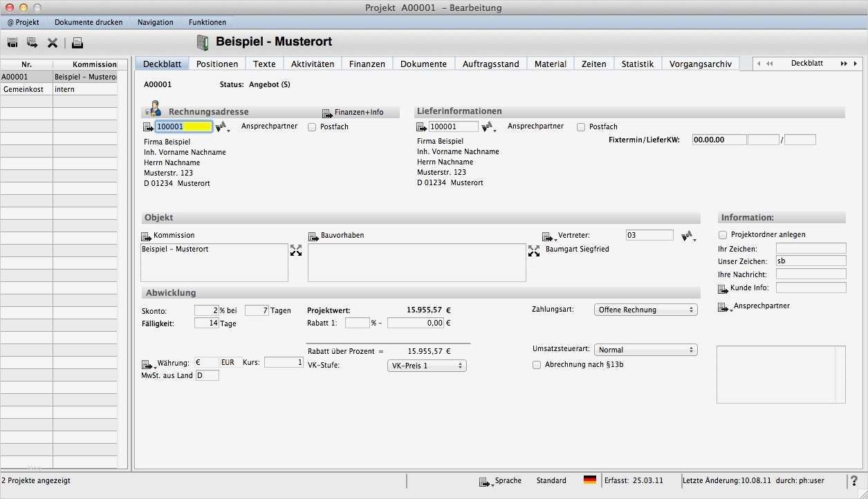
Task: Open the Navigation menu
Action: pos(156,22)
